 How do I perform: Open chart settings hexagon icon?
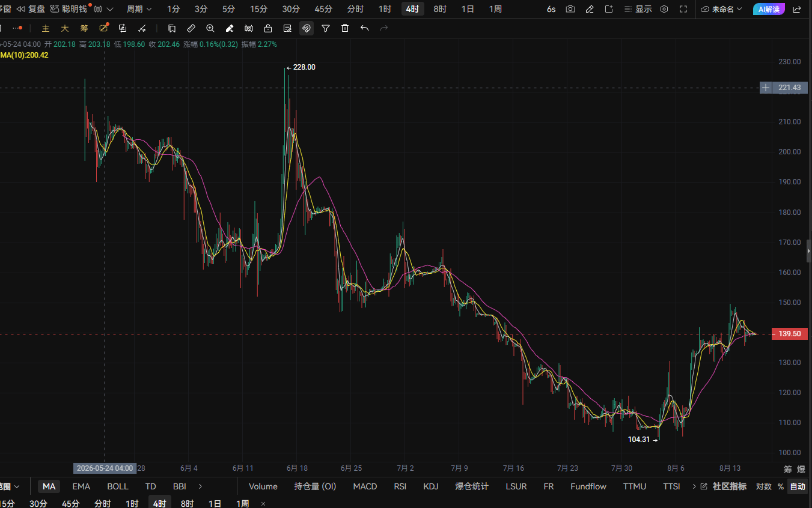point(664,9)
